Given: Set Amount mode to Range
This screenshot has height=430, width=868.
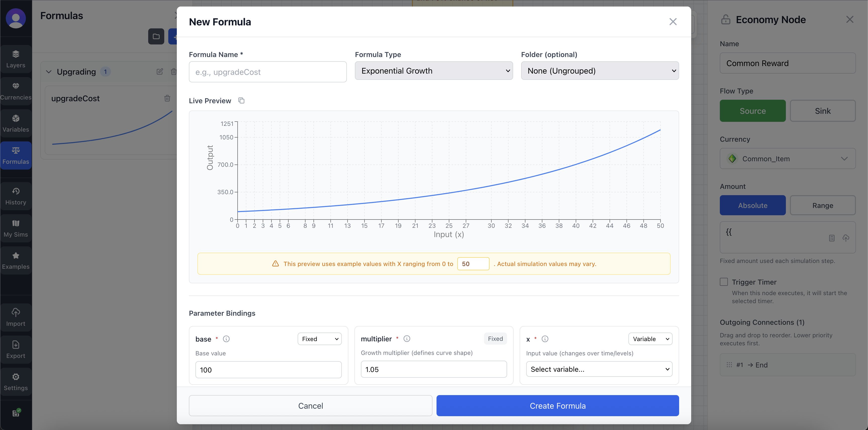Looking at the screenshot, I should tap(823, 205).
